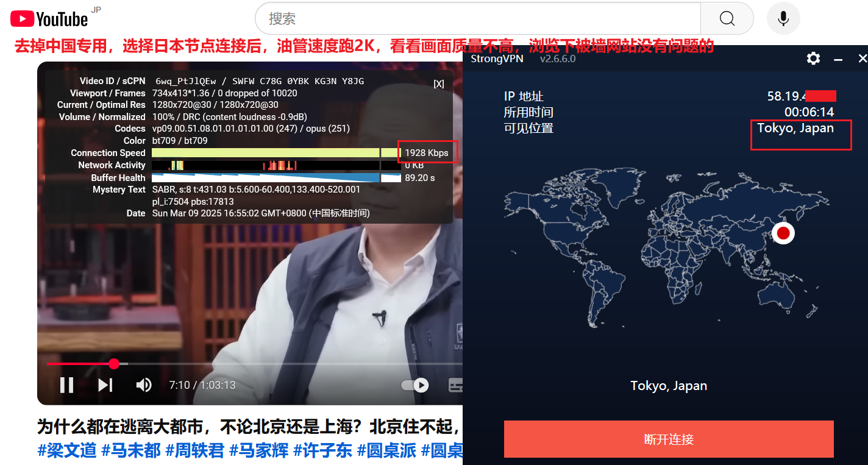Open the YouTube home logo

[x=49, y=19]
